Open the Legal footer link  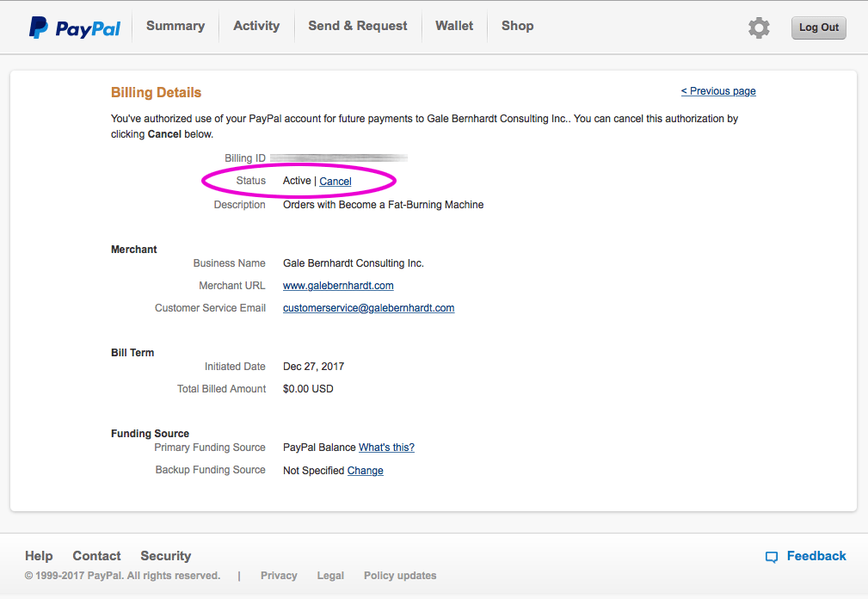coord(330,576)
